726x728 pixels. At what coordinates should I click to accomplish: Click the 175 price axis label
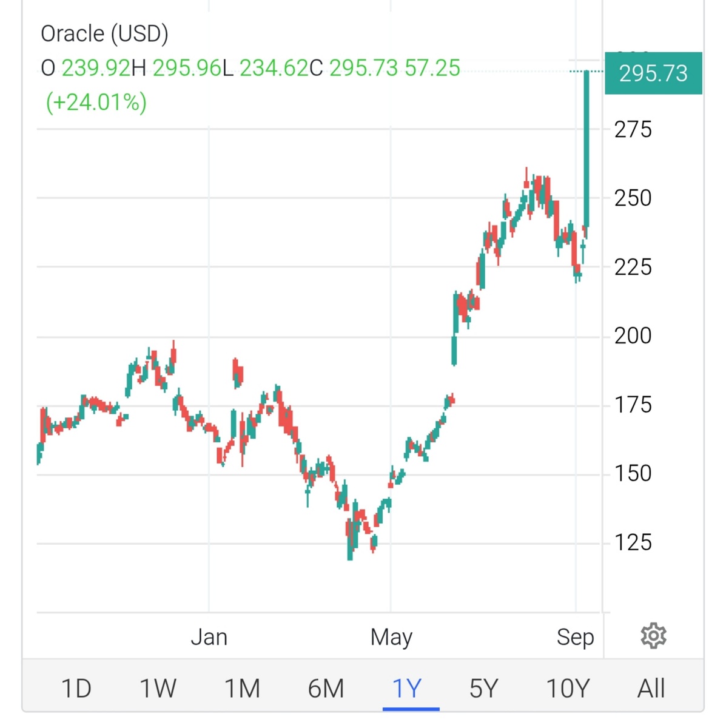633,405
